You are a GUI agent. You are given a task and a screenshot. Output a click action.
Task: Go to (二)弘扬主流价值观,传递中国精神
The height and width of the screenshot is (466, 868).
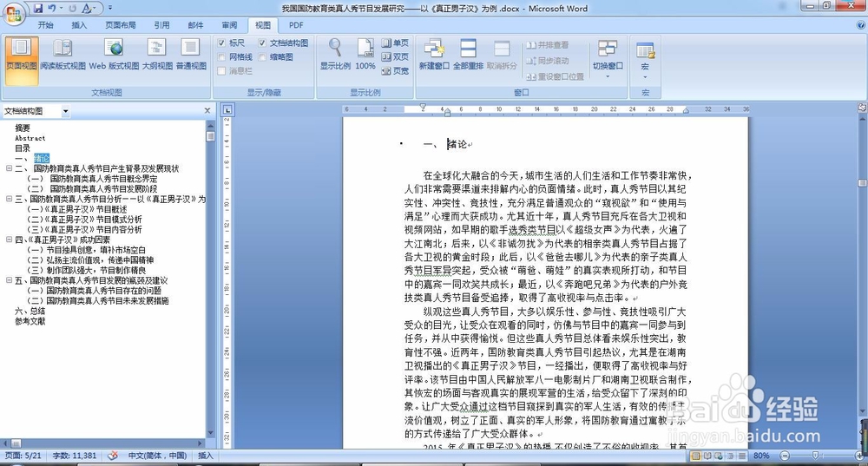pyautogui.click(x=91, y=260)
